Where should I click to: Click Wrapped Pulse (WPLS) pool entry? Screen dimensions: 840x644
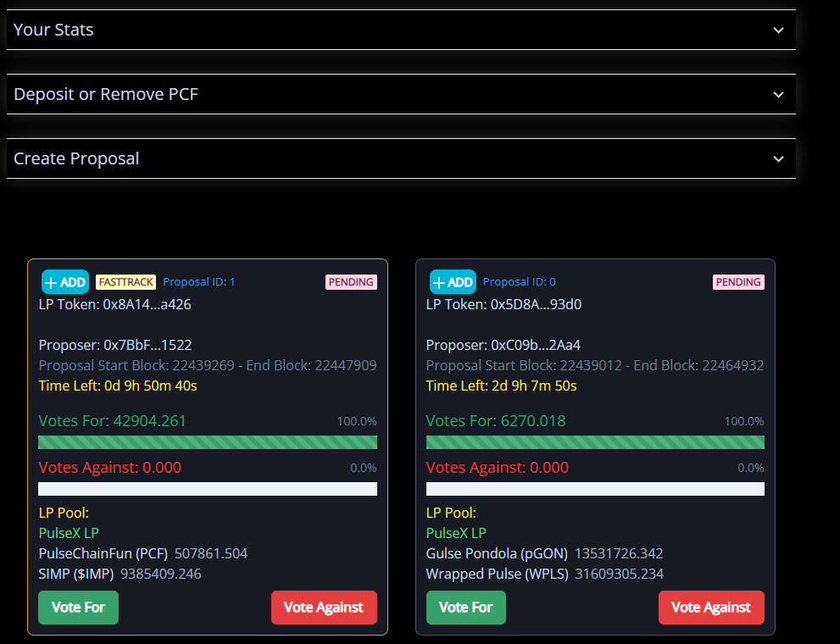pyautogui.click(x=545, y=574)
